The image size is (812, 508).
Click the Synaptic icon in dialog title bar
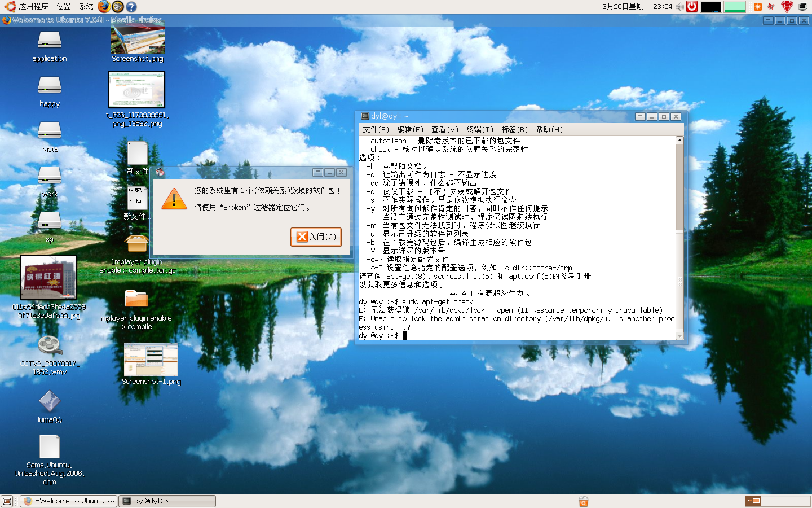click(x=160, y=172)
